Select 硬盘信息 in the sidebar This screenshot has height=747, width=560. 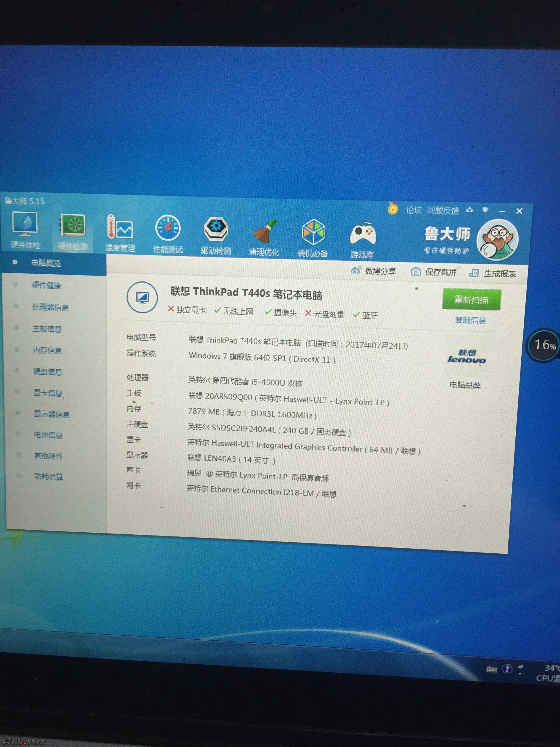coord(48,371)
